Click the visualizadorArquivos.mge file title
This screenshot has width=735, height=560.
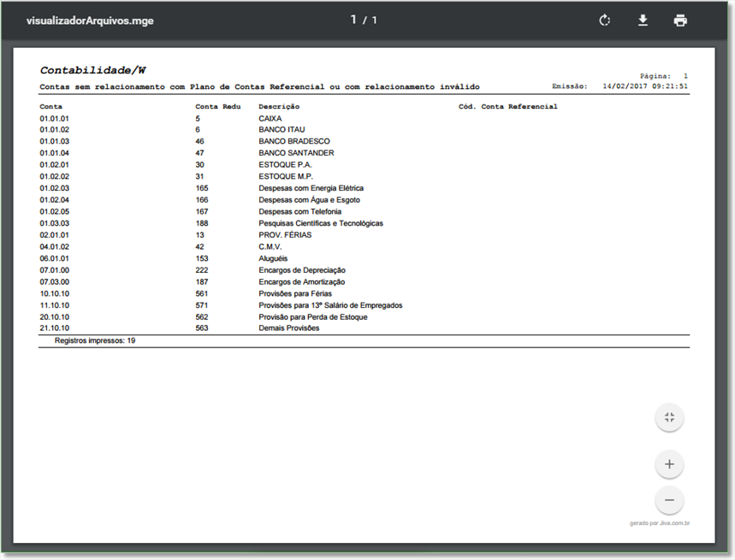point(90,21)
